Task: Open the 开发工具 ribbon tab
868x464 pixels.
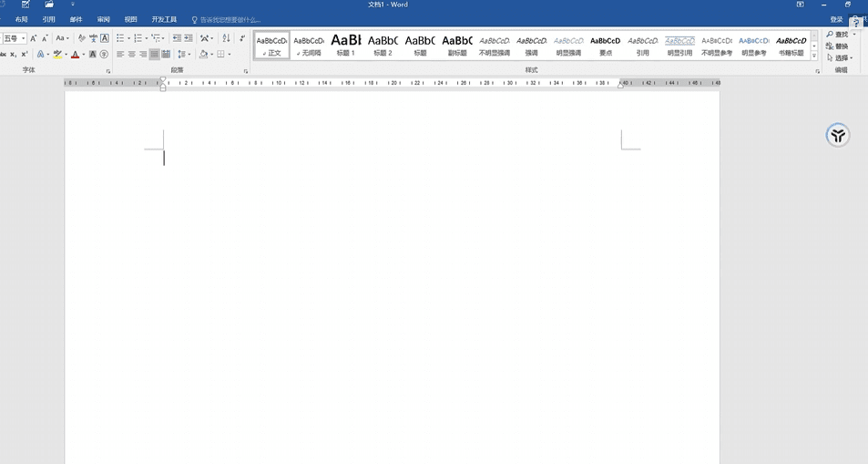Action: [x=164, y=19]
